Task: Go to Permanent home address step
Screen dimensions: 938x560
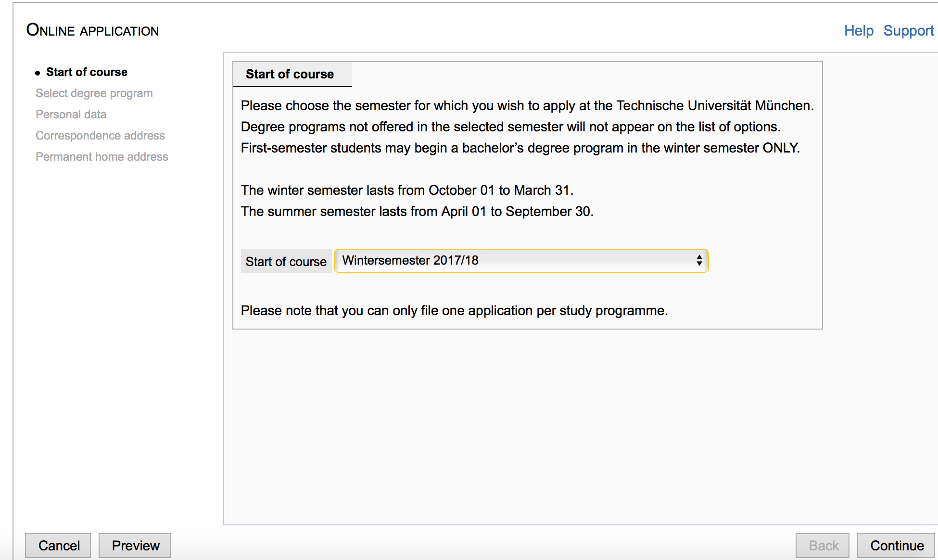Action: coord(102,157)
